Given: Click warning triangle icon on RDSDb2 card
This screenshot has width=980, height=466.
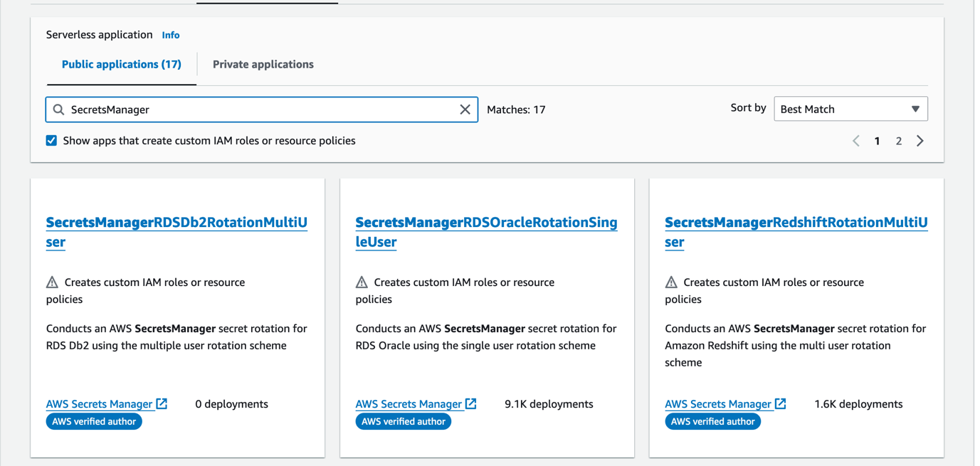Looking at the screenshot, I should (x=52, y=282).
